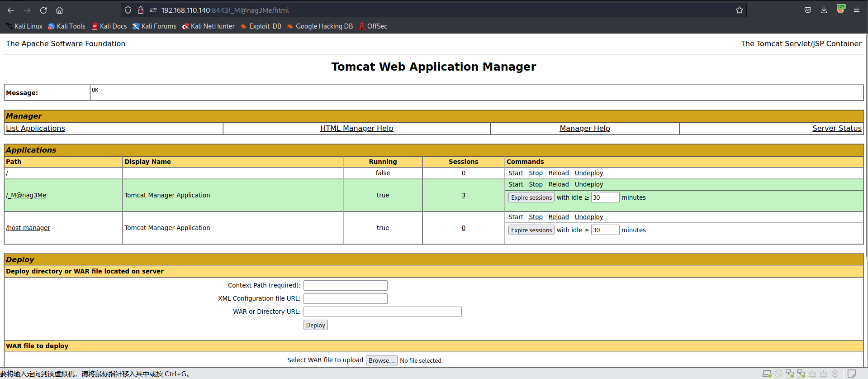Click the 'Tomcat Manager Application' text in /_M@nag3Me row
This screenshot has width=868, height=379.
(x=167, y=195)
